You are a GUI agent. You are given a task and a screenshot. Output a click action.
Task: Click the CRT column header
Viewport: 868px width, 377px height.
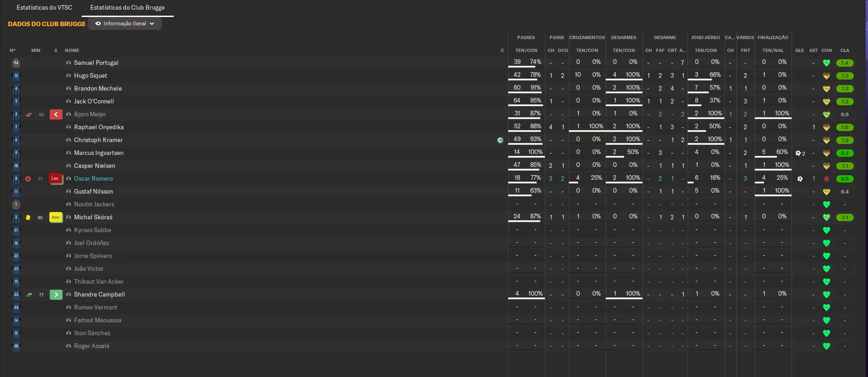672,51
